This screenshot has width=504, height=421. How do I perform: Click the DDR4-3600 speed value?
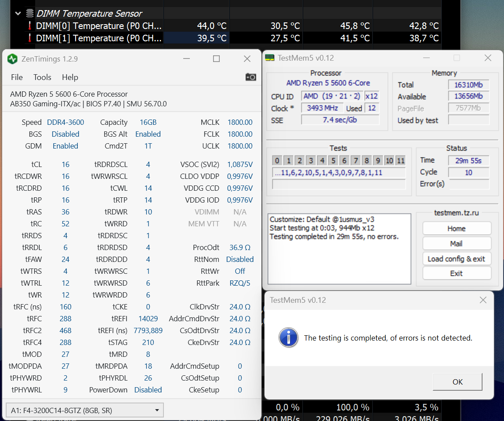pos(65,122)
